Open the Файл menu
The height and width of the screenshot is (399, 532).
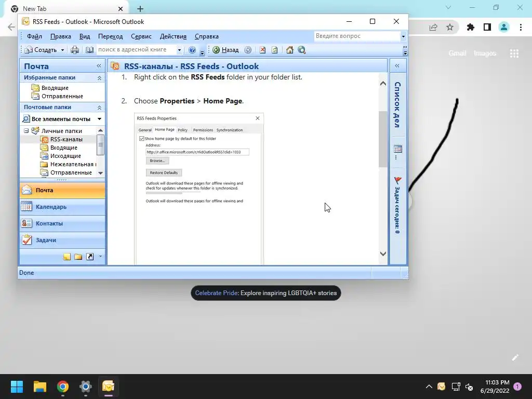coord(34,36)
